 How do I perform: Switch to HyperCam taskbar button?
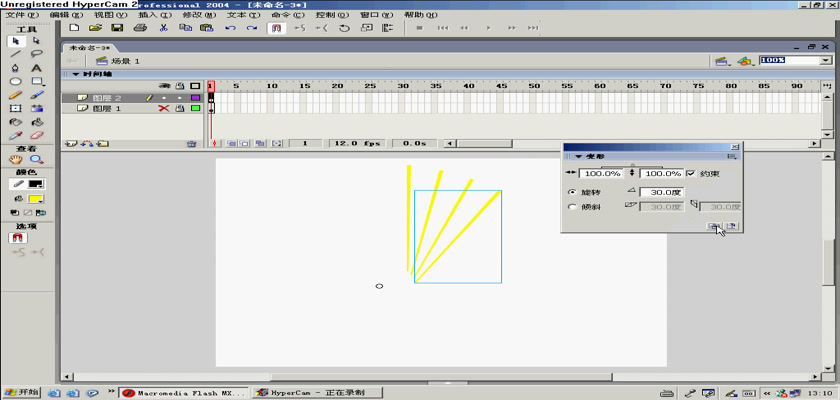317,393
